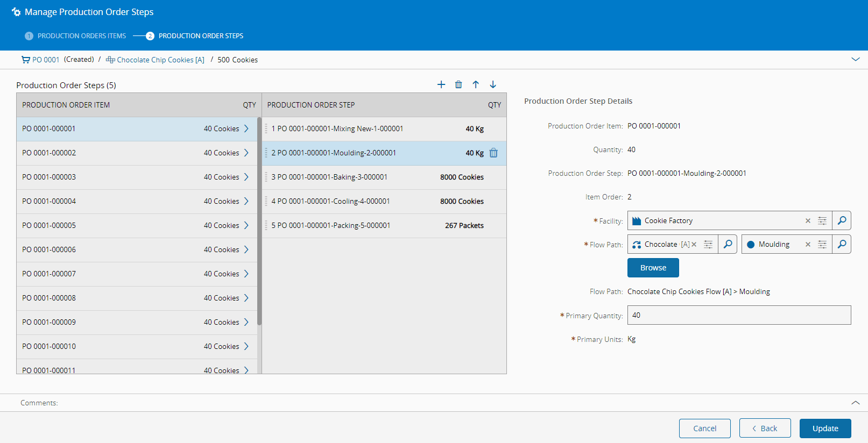Select Production Order Steps wizard step
This screenshot has width=868, height=443.
click(200, 36)
